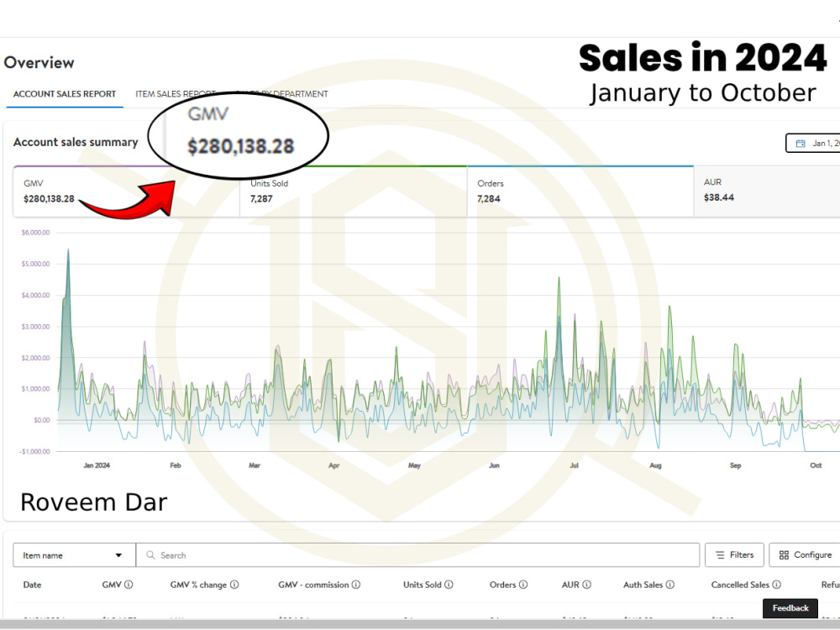Click the GMV - commission info icon
This screenshot has height=630, width=840.
point(355,585)
